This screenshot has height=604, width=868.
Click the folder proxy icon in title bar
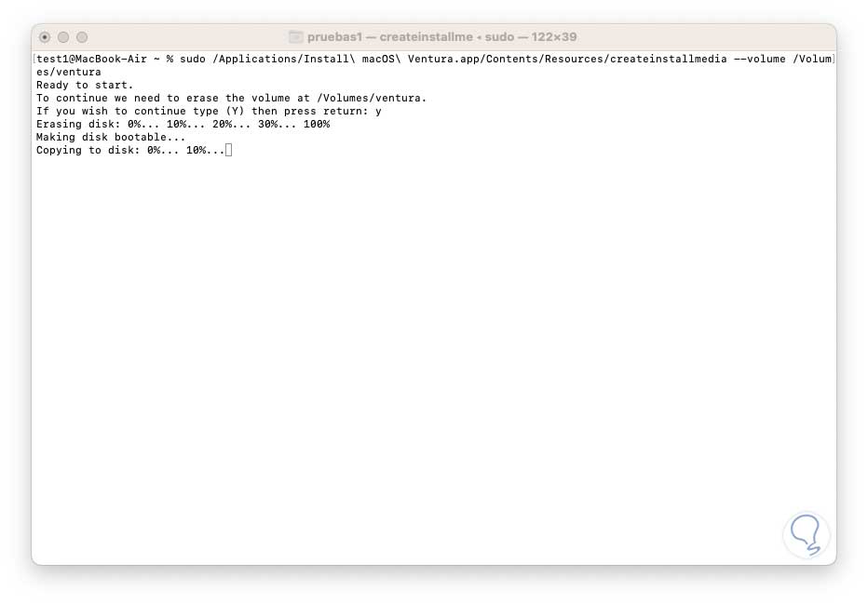tap(296, 37)
